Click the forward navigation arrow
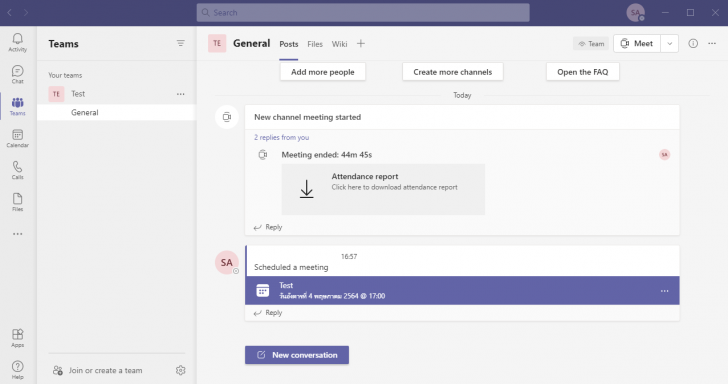This screenshot has height=384, width=728. (x=26, y=13)
